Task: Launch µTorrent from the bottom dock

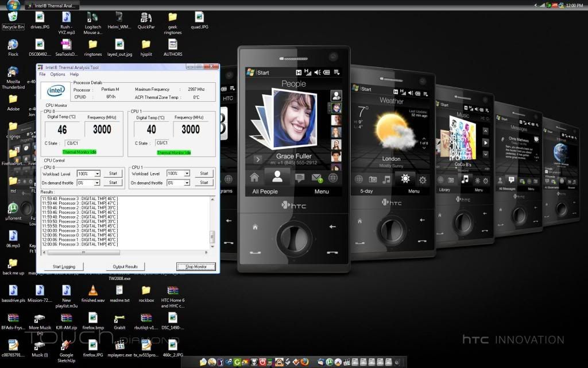Action: click(x=329, y=362)
